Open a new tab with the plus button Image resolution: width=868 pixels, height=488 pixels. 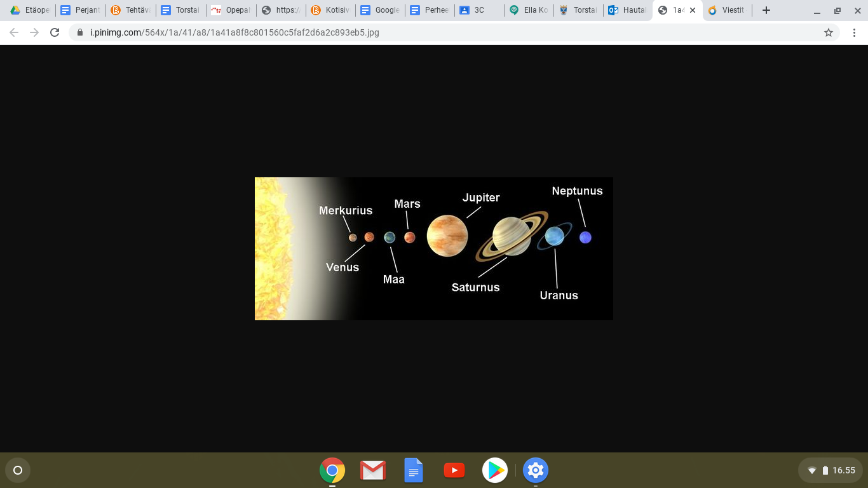[766, 10]
